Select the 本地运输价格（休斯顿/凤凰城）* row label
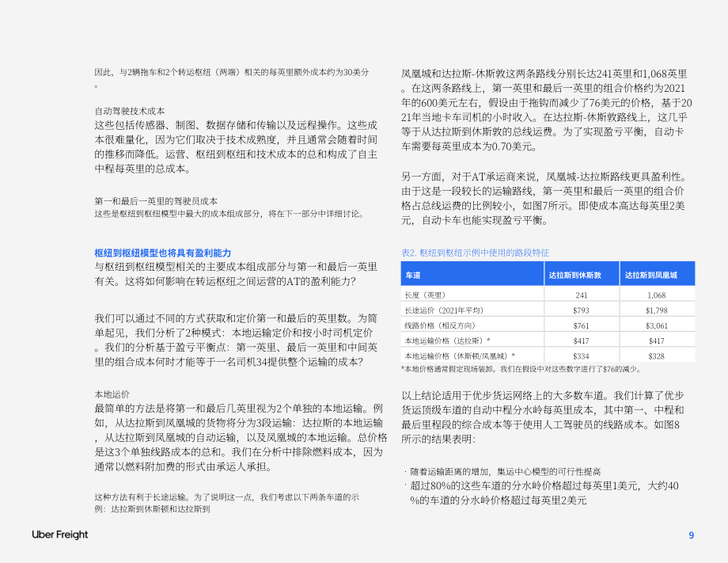Image resolution: width=728 pixels, height=563 pixels. (x=460, y=356)
